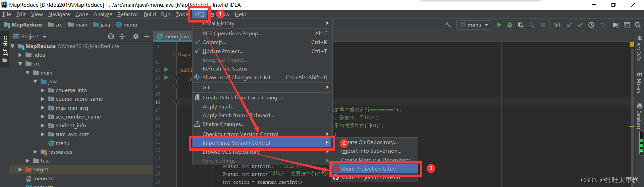Open the Help menu
The height and width of the screenshot is (187, 644).
[x=240, y=14]
